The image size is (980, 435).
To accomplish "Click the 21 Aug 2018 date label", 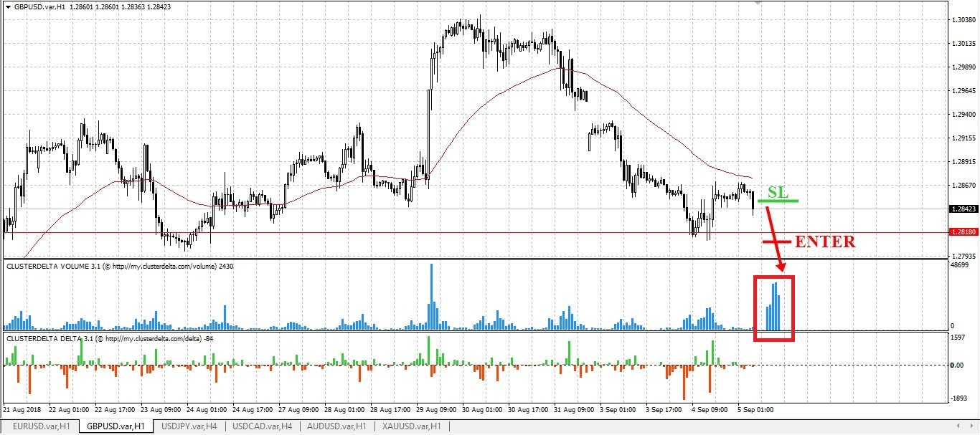I will click(22, 410).
